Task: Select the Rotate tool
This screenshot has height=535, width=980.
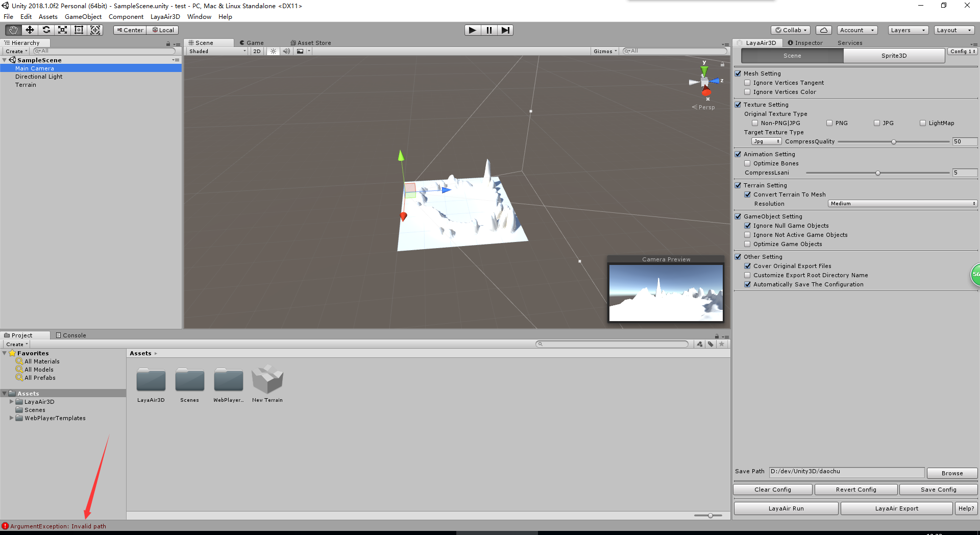Action: coord(46,30)
